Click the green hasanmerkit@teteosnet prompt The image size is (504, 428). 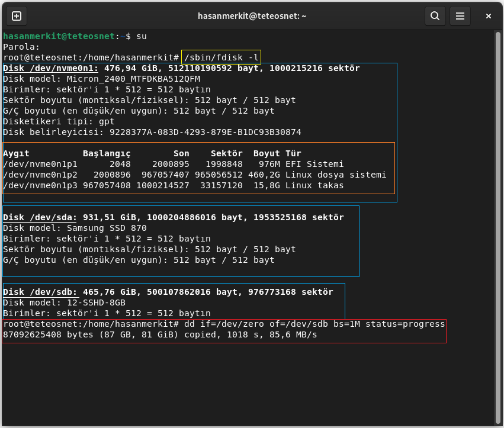pos(59,36)
